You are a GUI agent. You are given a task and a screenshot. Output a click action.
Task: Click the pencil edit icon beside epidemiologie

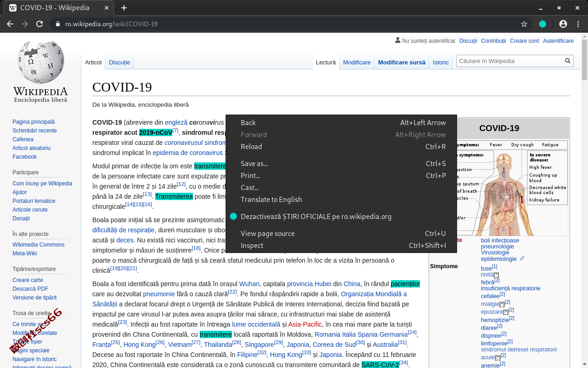[522, 259]
